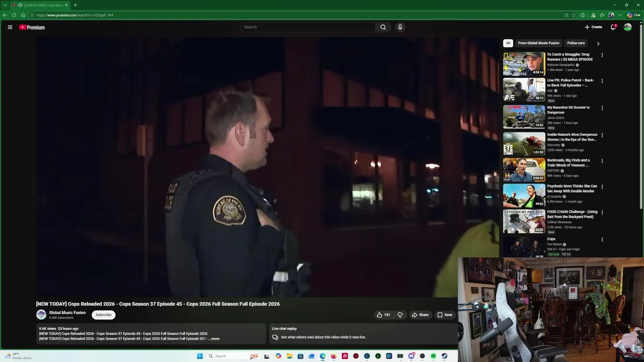Image resolution: width=644 pixels, height=362 pixels.
Task: Go to browser home page
Action: 23,15
